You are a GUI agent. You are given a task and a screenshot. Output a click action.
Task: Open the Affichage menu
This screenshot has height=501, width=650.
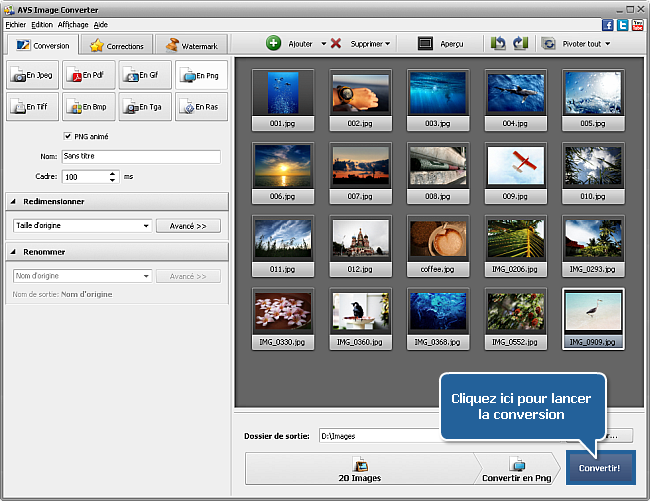(x=72, y=24)
